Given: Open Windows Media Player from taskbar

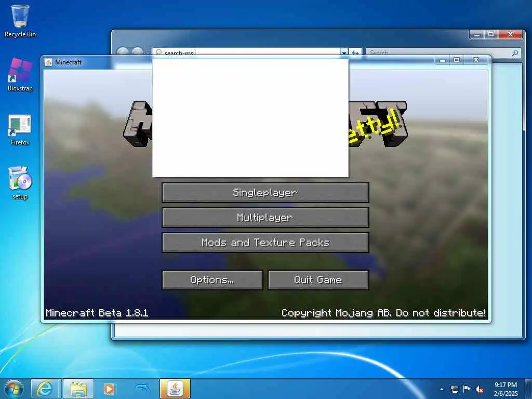Looking at the screenshot, I should coord(109,389).
